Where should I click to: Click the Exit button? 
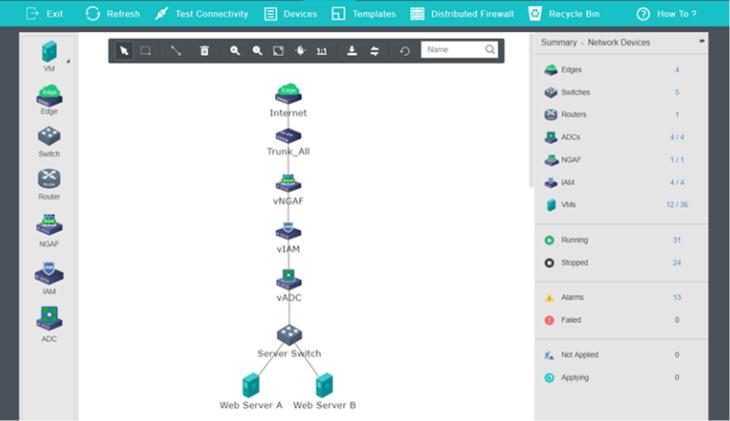[44, 14]
